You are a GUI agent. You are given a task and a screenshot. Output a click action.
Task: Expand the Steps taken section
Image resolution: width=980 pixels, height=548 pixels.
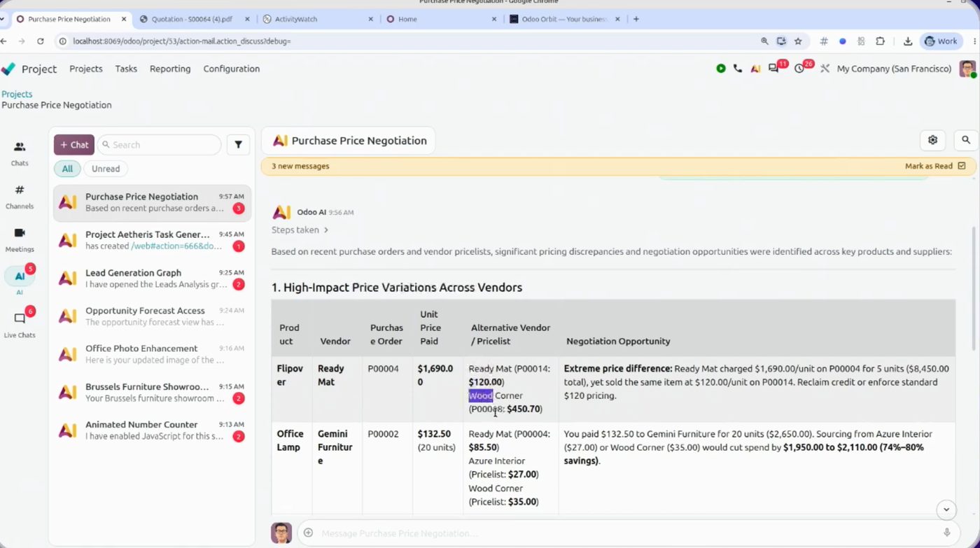click(x=300, y=230)
